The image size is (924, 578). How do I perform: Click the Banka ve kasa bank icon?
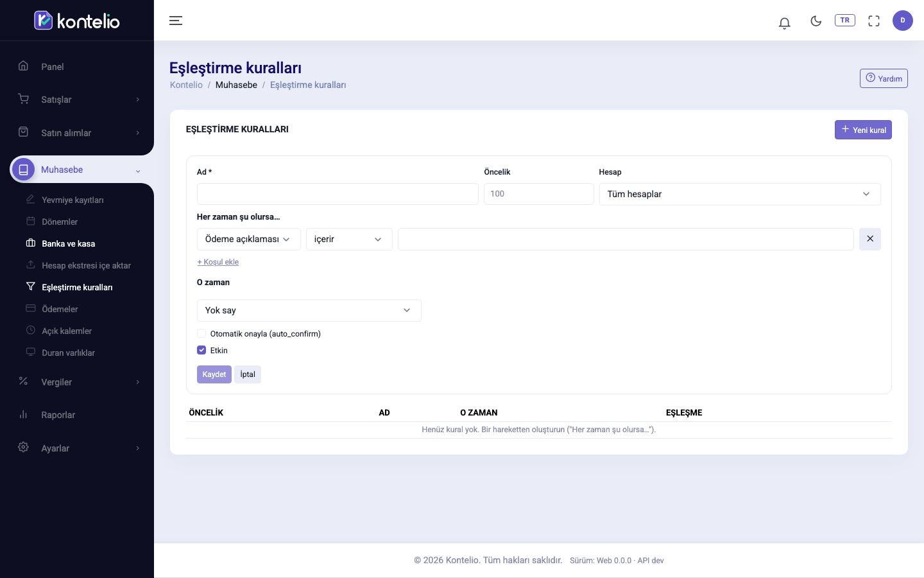(x=30, y=243)
